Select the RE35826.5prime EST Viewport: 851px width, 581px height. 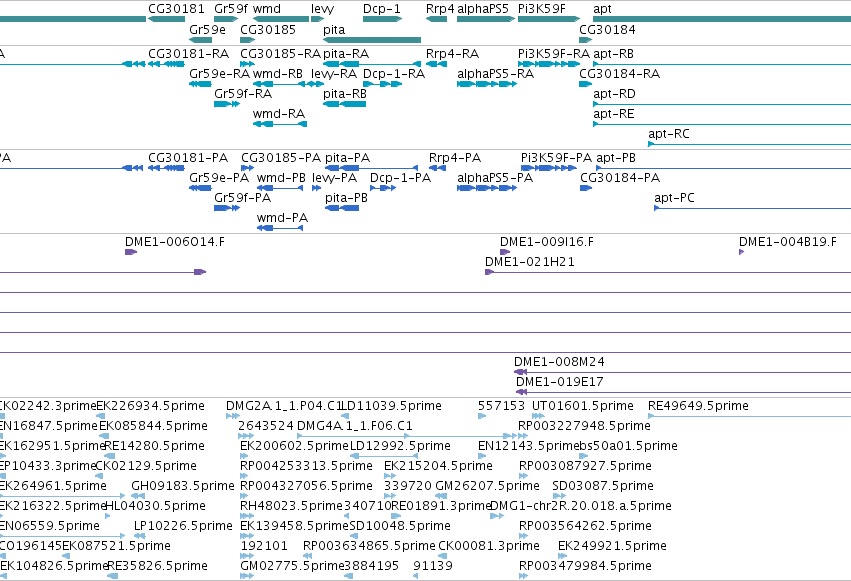coord(112,576)
